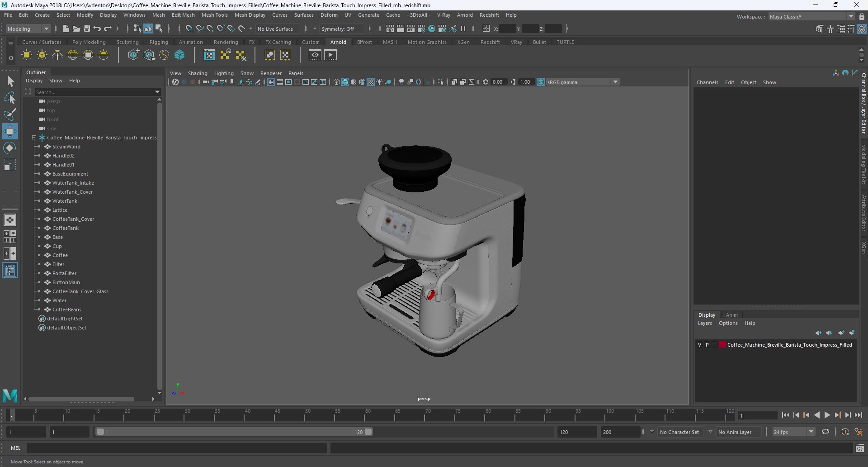Toggle layer visibility V box

pyautogui.click(x=700, y=345)
